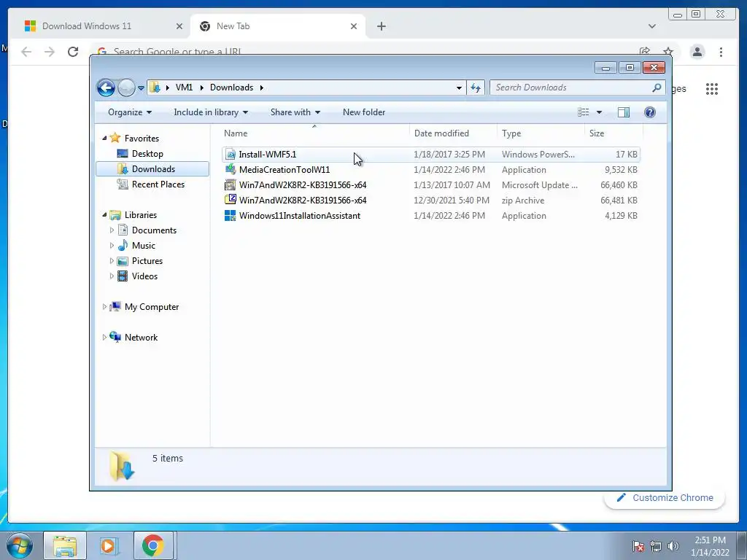Open the Pictures library

[147, 261]
